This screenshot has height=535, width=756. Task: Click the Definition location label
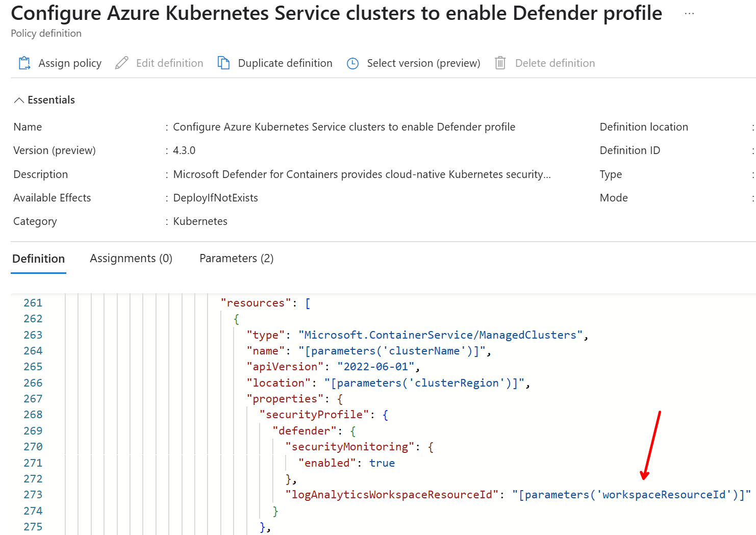[x=644, y=127]
